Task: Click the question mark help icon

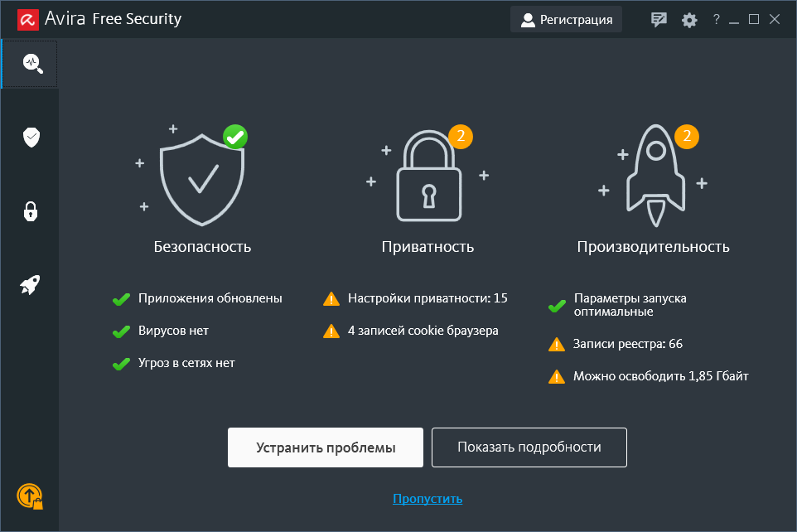Action: click(717, 19)
